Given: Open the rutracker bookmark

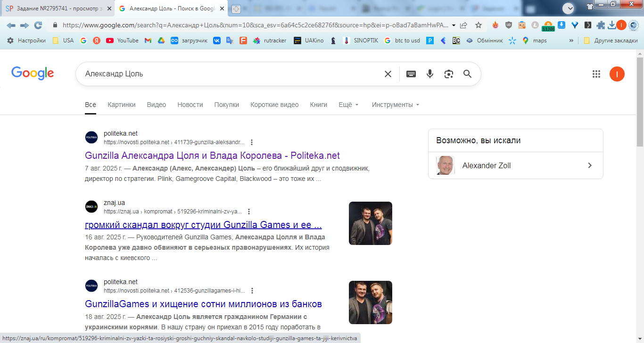Looking at the screenshot, I should (x=270, y=41).
